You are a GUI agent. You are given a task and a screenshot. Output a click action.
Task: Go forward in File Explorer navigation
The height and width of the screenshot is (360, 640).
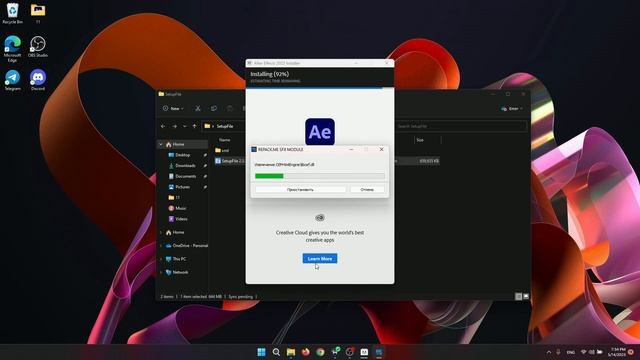click(x=174, y=127)
